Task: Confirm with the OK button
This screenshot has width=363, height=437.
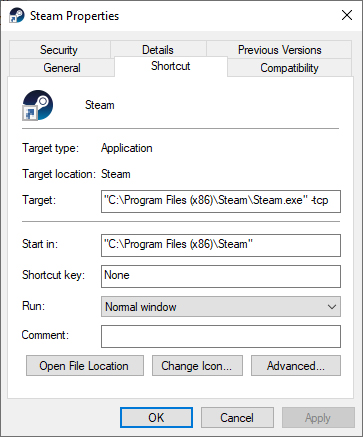Action: point(156,417)
